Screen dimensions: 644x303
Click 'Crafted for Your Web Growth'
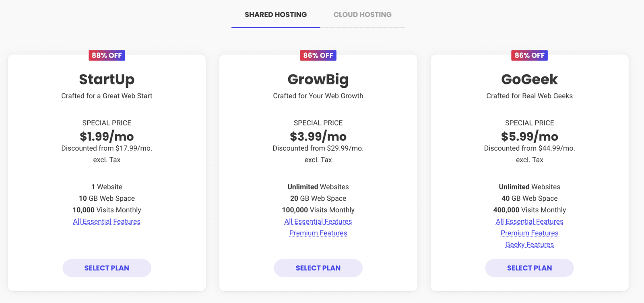318,96
